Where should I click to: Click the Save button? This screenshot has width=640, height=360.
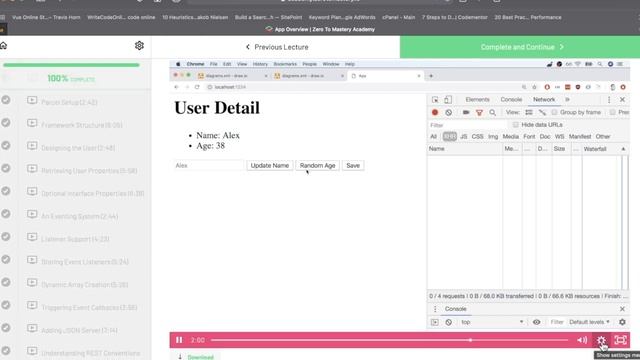353,165
